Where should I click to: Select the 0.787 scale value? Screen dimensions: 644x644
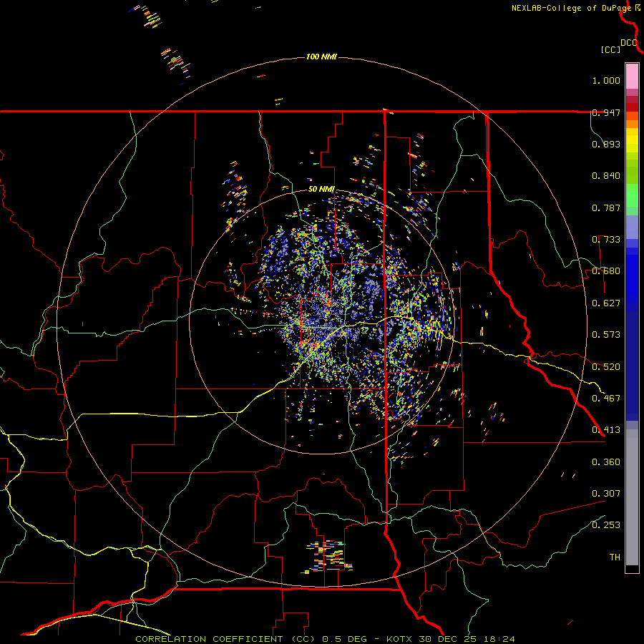click(606, 208)
